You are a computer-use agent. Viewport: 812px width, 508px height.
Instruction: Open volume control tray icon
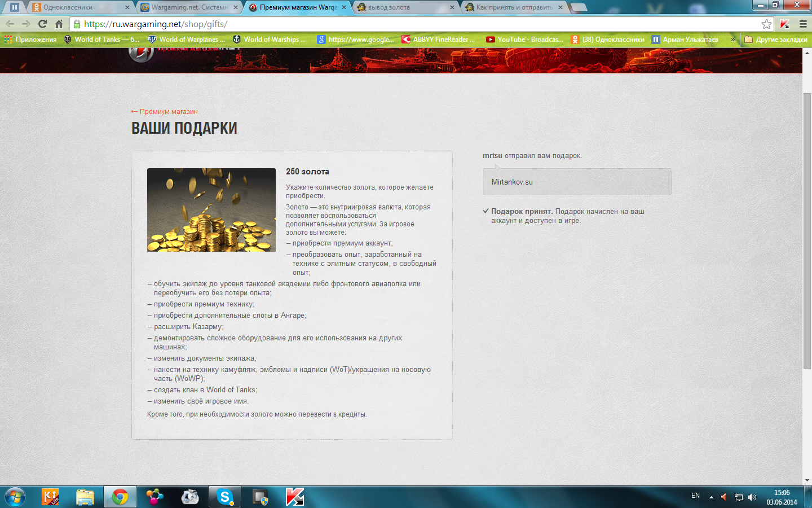[x=752, y=497]
